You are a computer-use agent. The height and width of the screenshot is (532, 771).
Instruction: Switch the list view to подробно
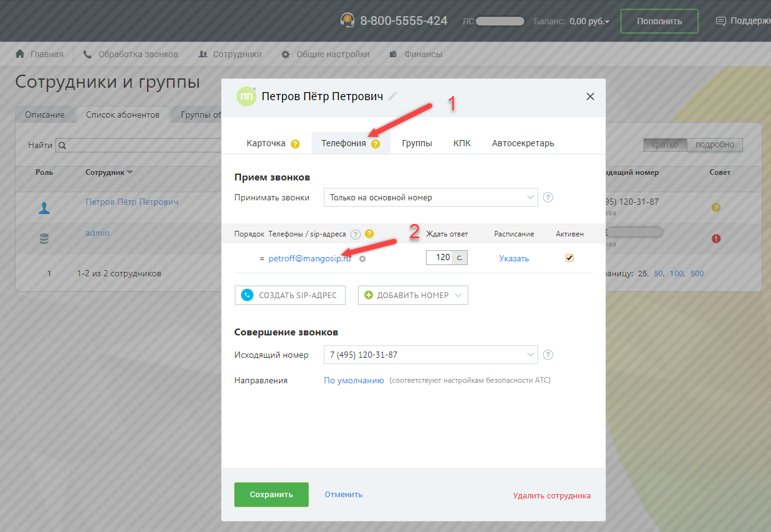tap(714, 145)
